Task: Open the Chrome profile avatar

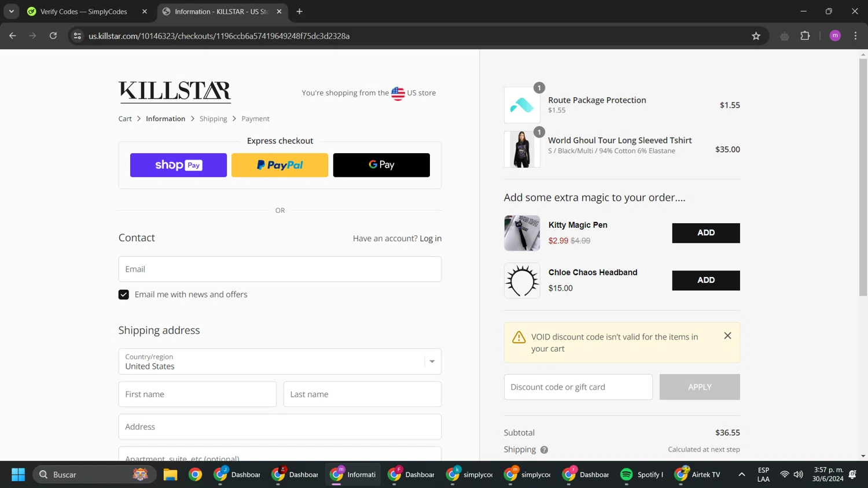Action: [x=835, y=36]
